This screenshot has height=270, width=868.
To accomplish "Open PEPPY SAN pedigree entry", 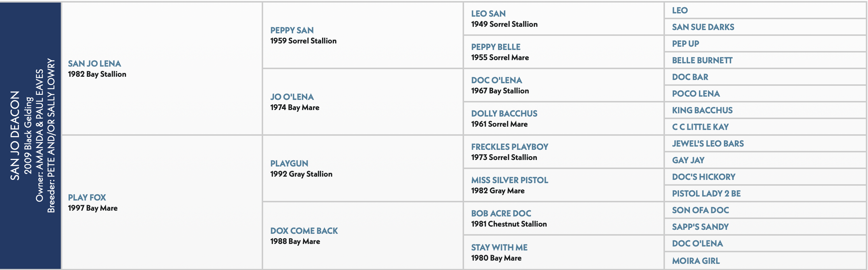I will 292,30.
